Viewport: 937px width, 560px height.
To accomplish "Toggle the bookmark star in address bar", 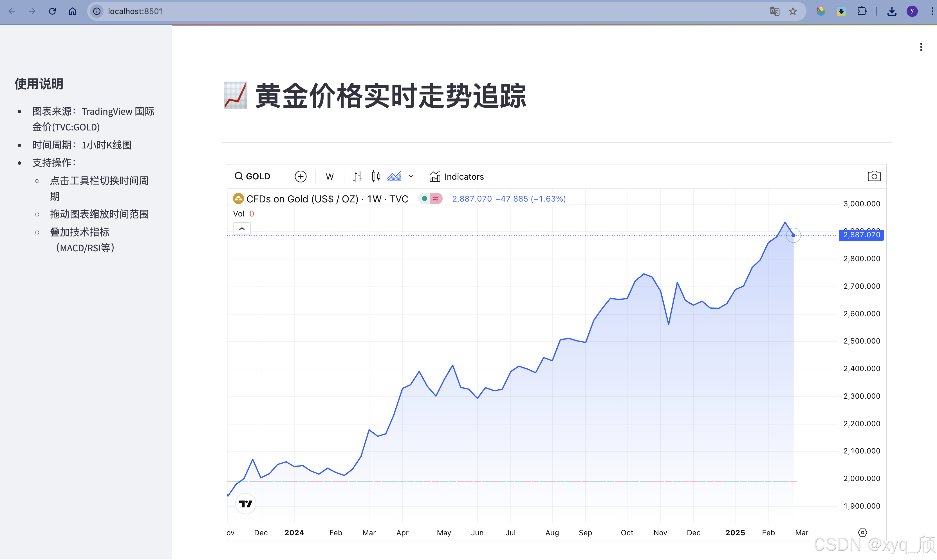I will click(793, 11).
